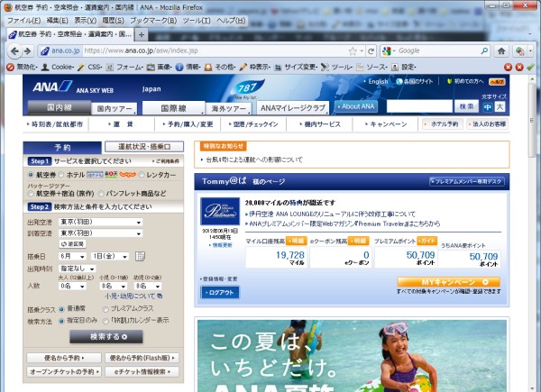Open the 大人 passenger count dropdown

(72, 286)
